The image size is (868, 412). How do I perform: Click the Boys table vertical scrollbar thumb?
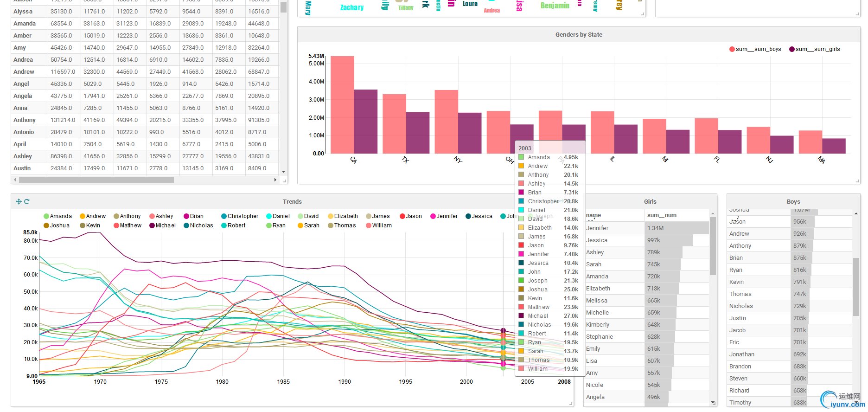click(x=856, y=287)
